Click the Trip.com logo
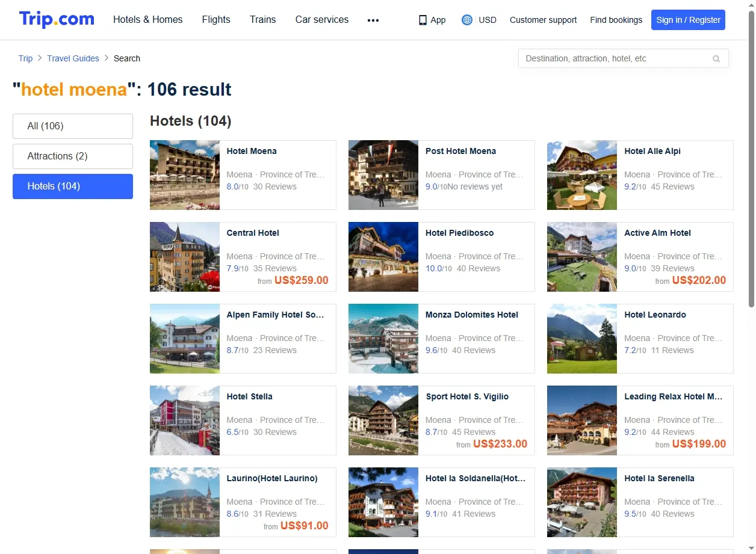This screenshot has height=554, width=756. click(x=57, y=19)
